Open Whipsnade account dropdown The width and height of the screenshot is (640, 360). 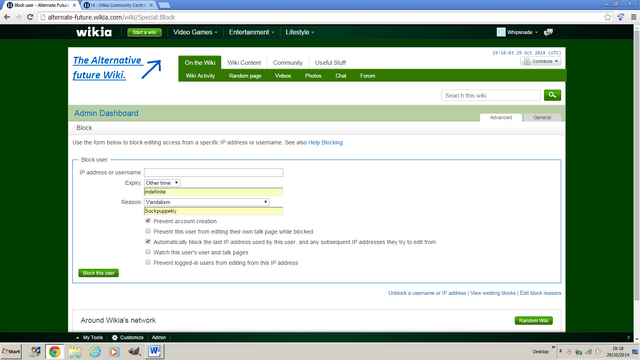pyautogui.click(x=522, y=32)
